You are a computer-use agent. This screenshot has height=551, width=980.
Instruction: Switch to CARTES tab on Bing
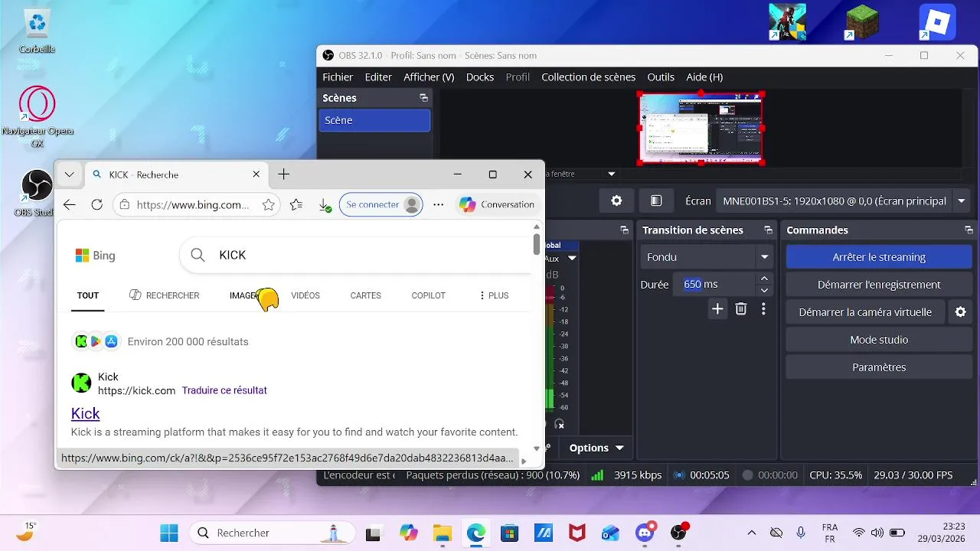(x=365, y=295)
